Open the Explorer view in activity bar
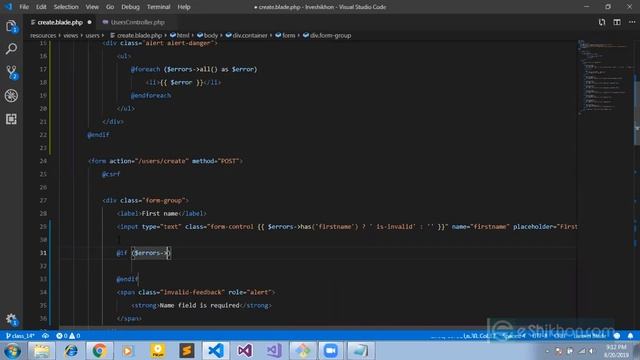The width and height of the screenshot is (640, 360). (x=11, y=27)
